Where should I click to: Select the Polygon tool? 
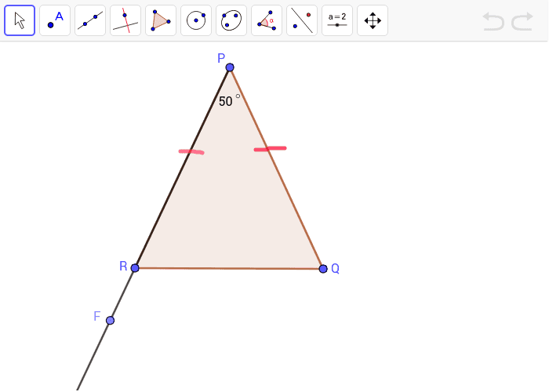pyautogui.click(x=161, y=20)
